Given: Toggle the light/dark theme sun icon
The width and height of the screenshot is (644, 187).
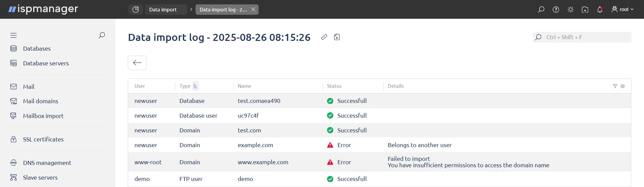Looking at the screenshot, I should click(571, 9).
